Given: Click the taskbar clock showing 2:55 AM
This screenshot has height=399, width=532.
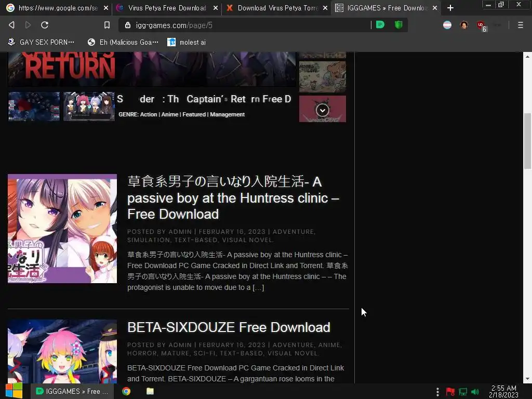Looking at the screenshot, I should tap(503, 392).
